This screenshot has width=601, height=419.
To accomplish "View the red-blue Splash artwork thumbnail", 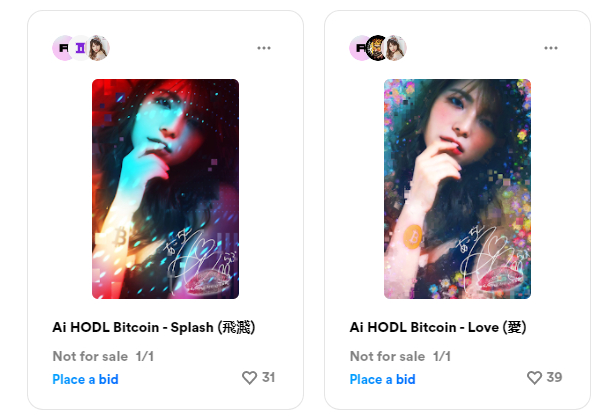I will 165,189.
